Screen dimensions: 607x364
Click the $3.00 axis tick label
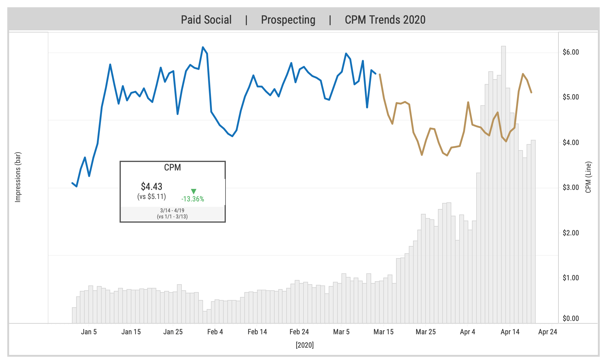[571, 187]
